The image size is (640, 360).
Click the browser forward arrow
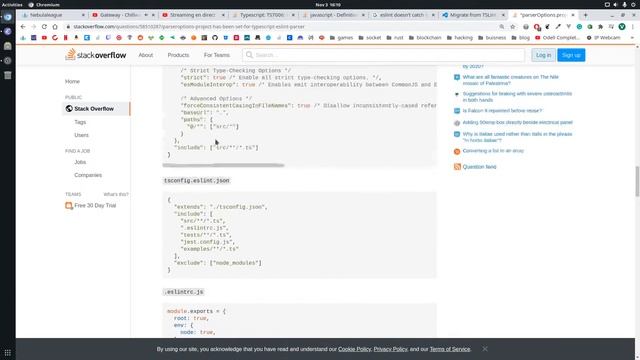point(33,27)
